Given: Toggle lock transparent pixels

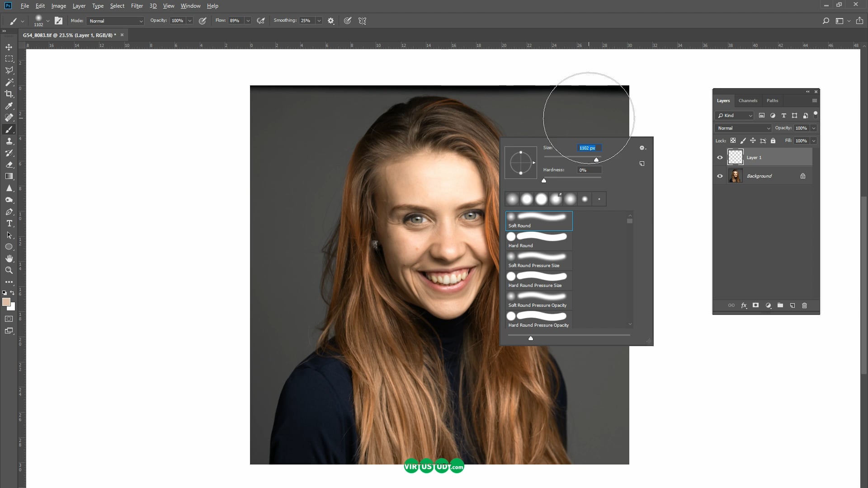Looking at the screenshot, I should 733,141.
